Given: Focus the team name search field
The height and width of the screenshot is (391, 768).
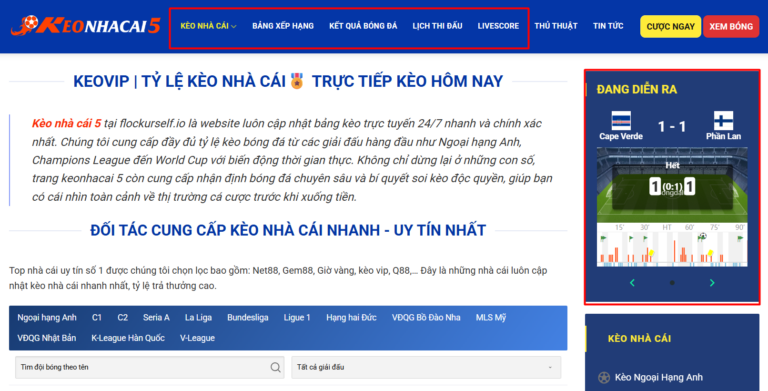Looking at the screenshot, I should point(149,367).
